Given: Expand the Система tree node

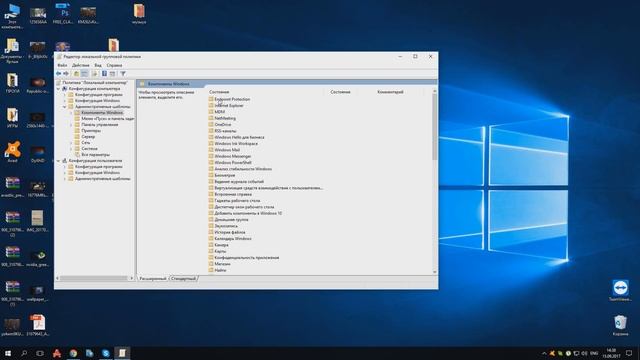Looking at the screenshot, I should 71,149.
